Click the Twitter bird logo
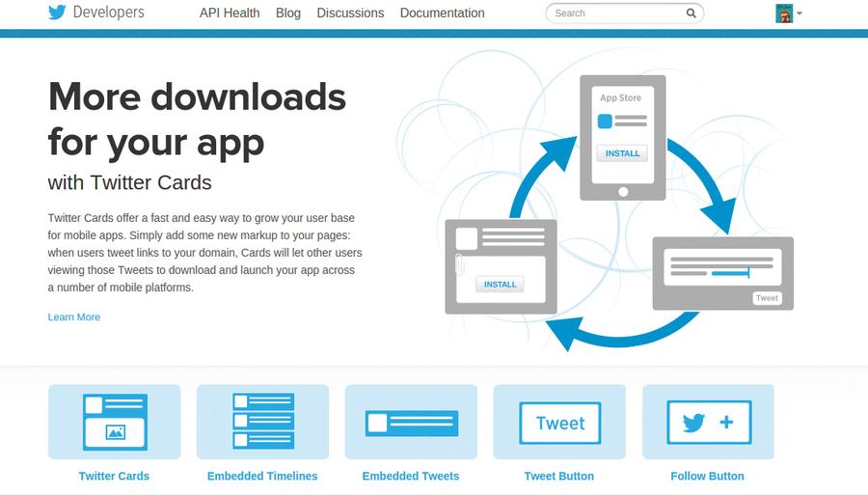This screenshot has width=868, height=495. coord(57,13)
